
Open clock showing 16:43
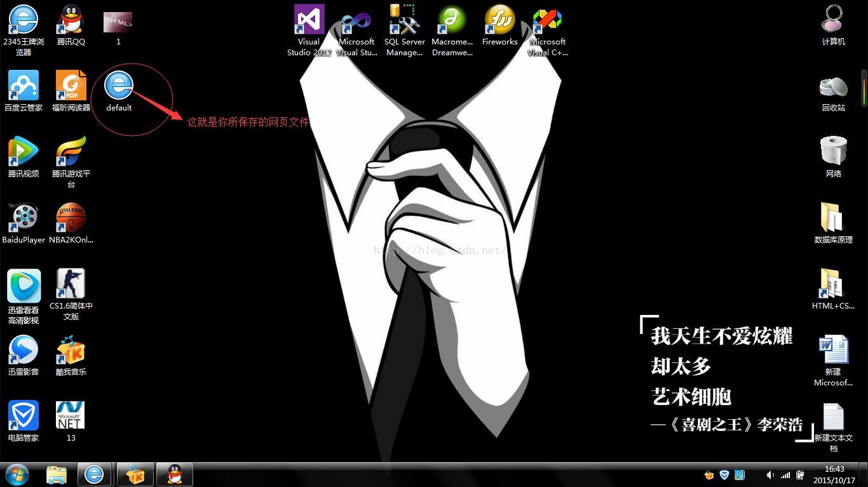(834, 474)
